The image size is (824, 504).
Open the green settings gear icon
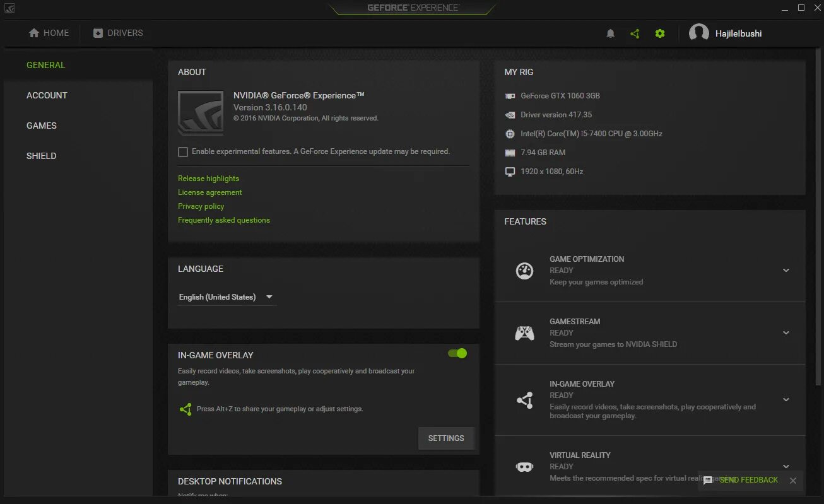pos(660,33)
